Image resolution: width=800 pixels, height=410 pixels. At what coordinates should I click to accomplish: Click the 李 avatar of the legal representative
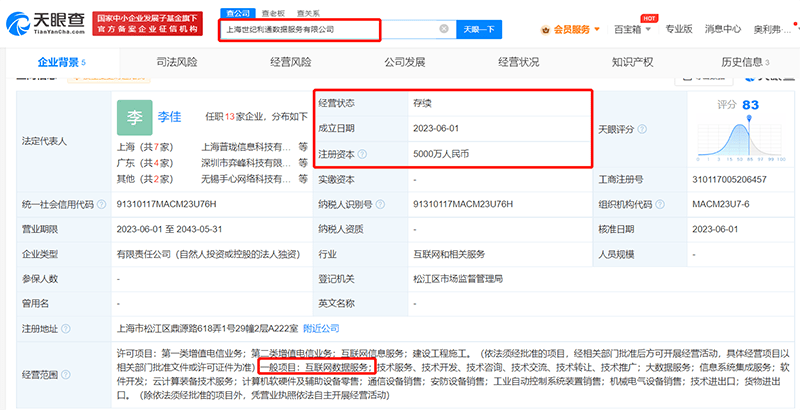click(135, 117)
